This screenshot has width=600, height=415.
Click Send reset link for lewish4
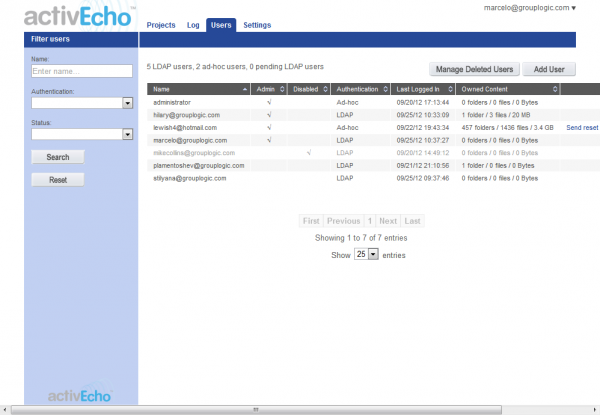[x=582, y=128]
